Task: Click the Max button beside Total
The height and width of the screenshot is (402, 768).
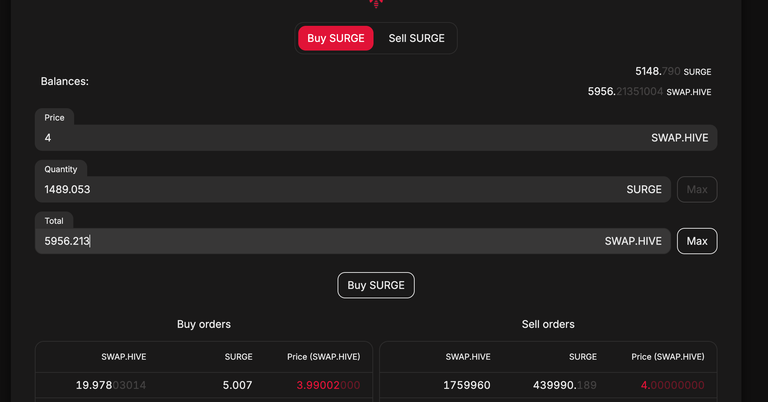Action: coord(697,241)
